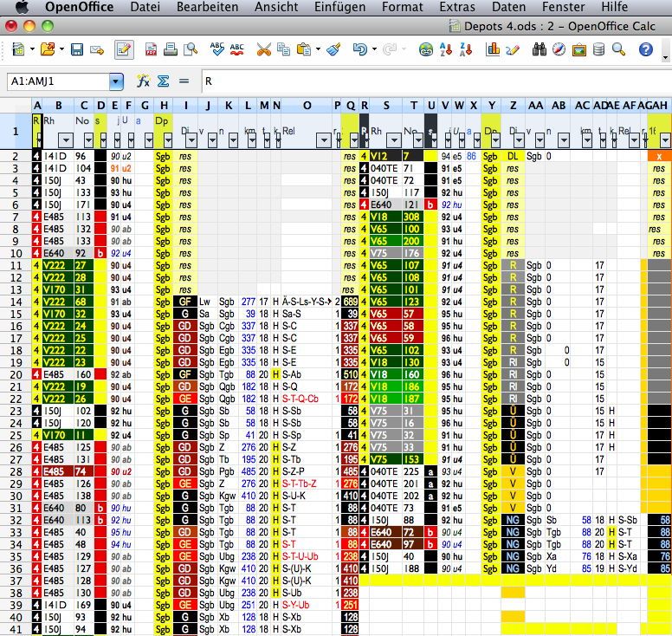
Task: Open the Insert Chart tool
Action: click(x=493, y=49)
